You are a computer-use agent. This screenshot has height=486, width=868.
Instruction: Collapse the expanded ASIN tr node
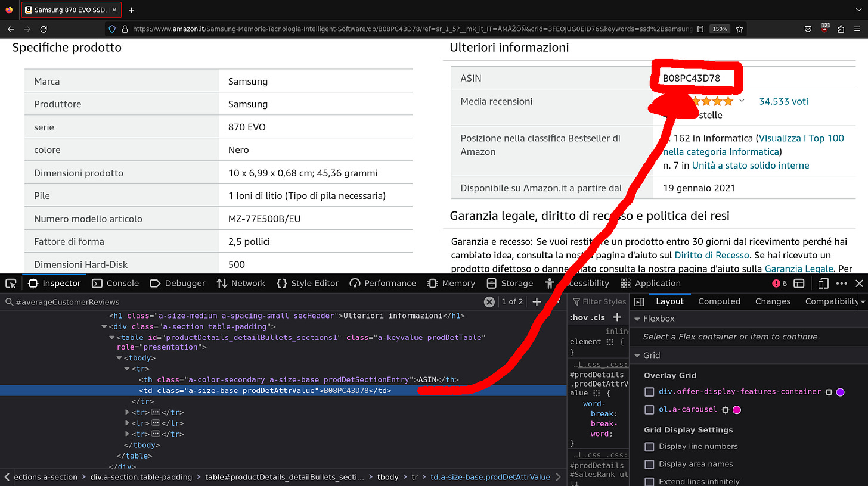coord(126,369)
